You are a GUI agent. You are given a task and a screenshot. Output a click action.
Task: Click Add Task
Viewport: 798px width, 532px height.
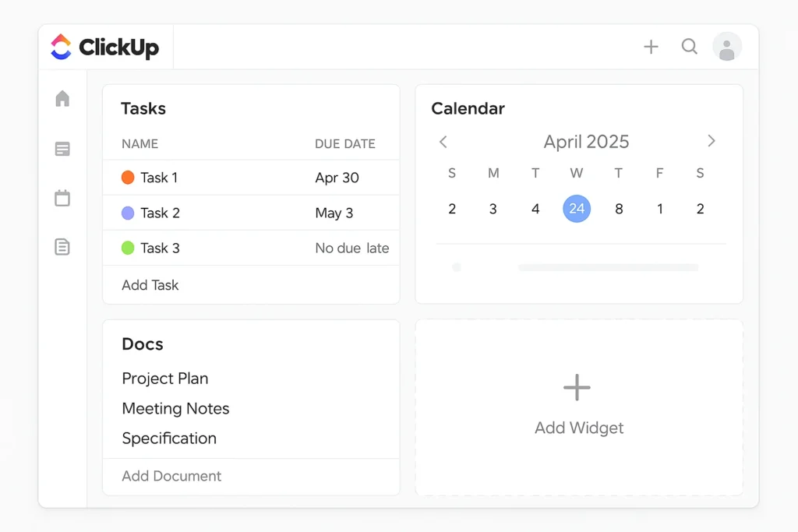pos(150,285)
